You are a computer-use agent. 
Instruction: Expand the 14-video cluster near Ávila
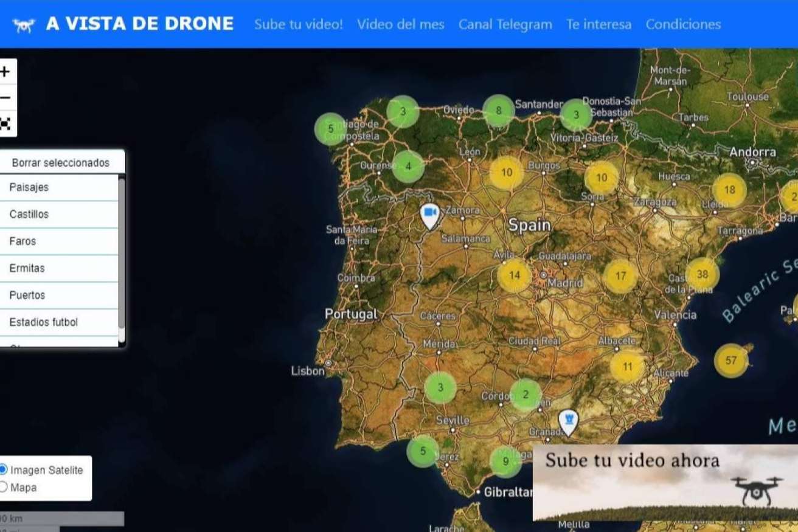point(514,275)
